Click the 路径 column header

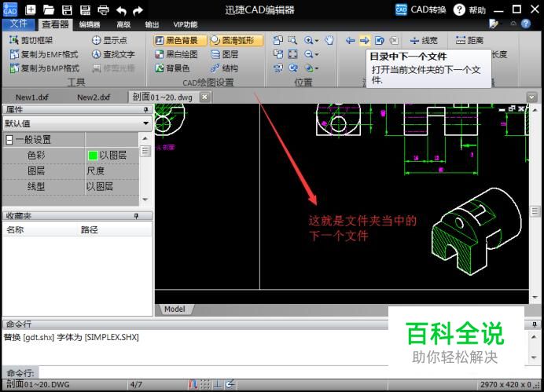89,230
